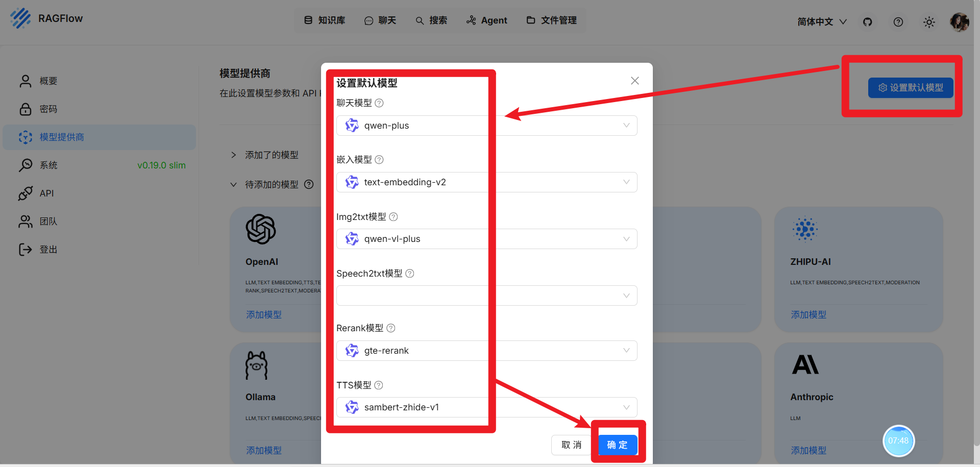The width and height of the screenshot is (980, 467).
Task: Open the Img2txt模型 dropdown showing qwen-vl-plus
Action: (x=487, y=239)
